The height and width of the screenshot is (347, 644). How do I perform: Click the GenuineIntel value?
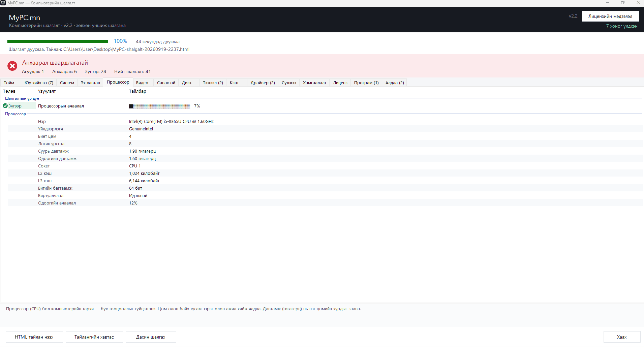[141, 129]
